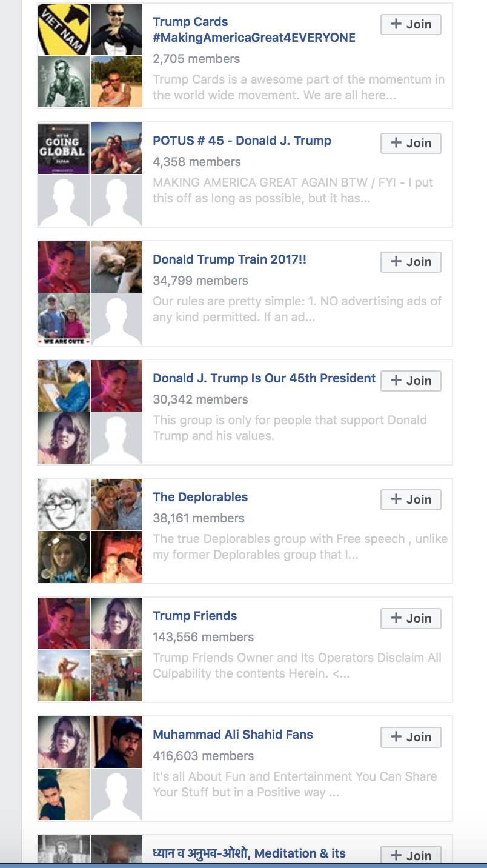The image size is (487, 868).
Task: Join the Trump Friends group
Action: click(x=411, y=618)
